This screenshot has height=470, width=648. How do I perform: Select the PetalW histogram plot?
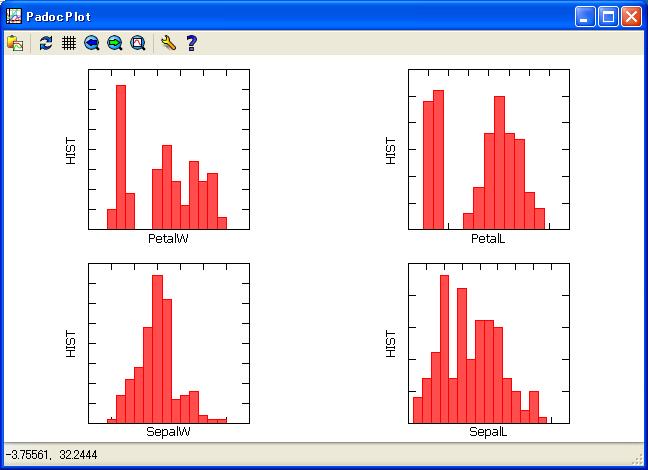[x=168, y=149]
